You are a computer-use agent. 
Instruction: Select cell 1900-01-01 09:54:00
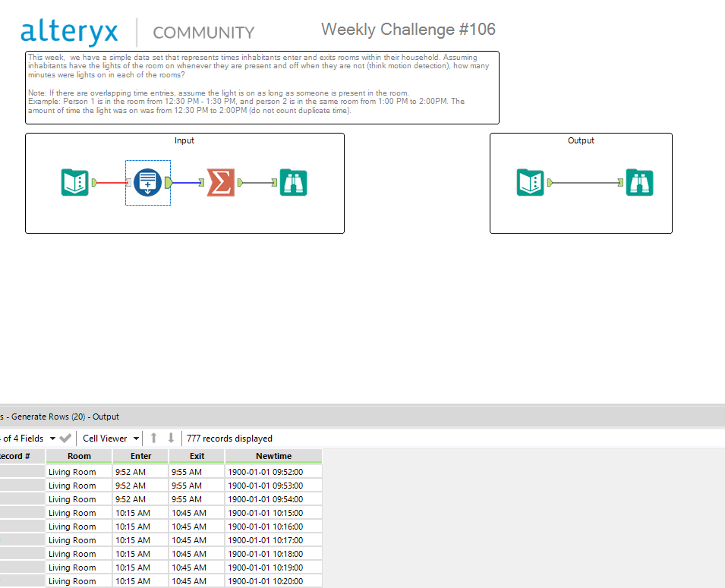pyautogui.click(x=274, y=499)
